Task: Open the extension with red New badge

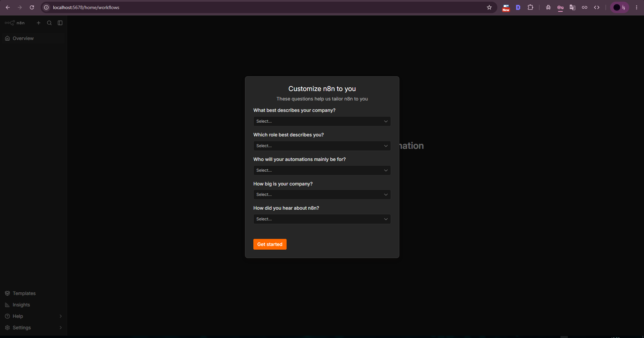Action: pos(506,8)
